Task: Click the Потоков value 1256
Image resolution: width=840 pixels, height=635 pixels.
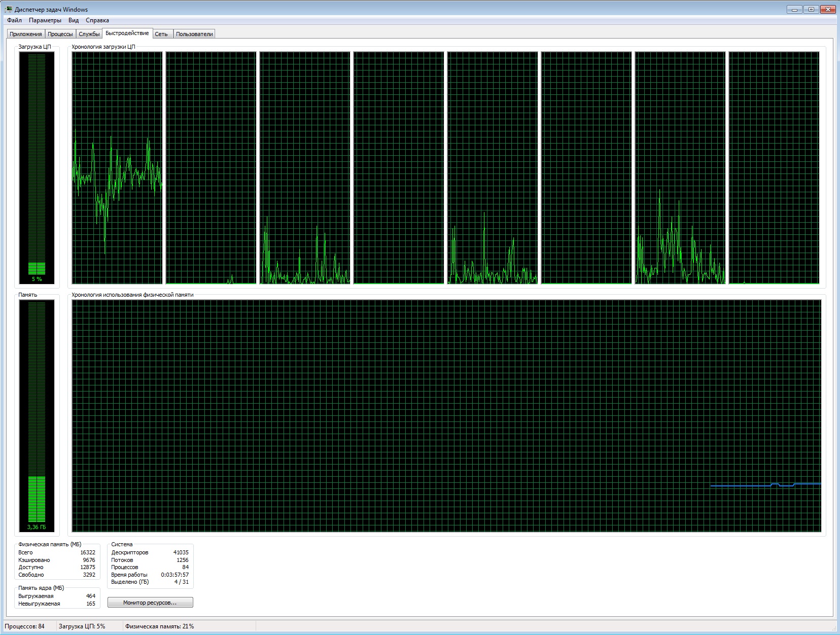Action: tap(183, 560)
